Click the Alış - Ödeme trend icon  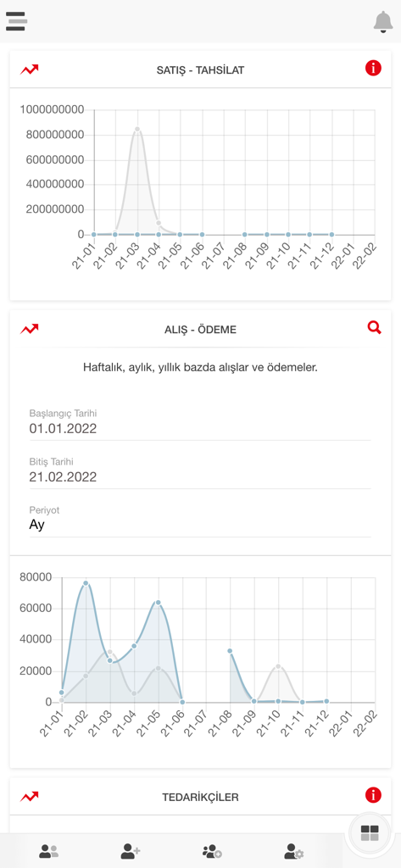click(30, 330)
